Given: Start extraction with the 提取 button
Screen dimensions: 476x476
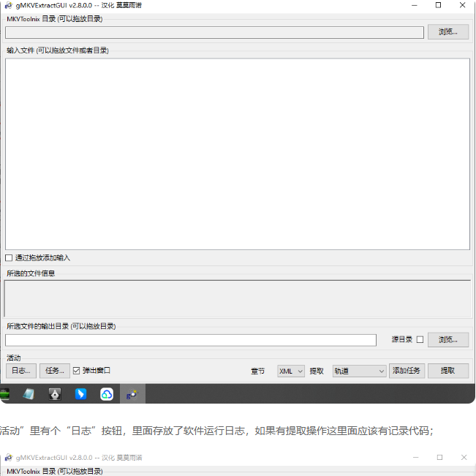Looking at the screenshot, I should tap(448, 371).
